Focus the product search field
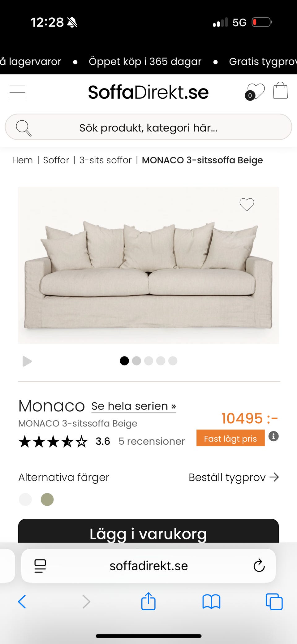 tap(148, 127)
